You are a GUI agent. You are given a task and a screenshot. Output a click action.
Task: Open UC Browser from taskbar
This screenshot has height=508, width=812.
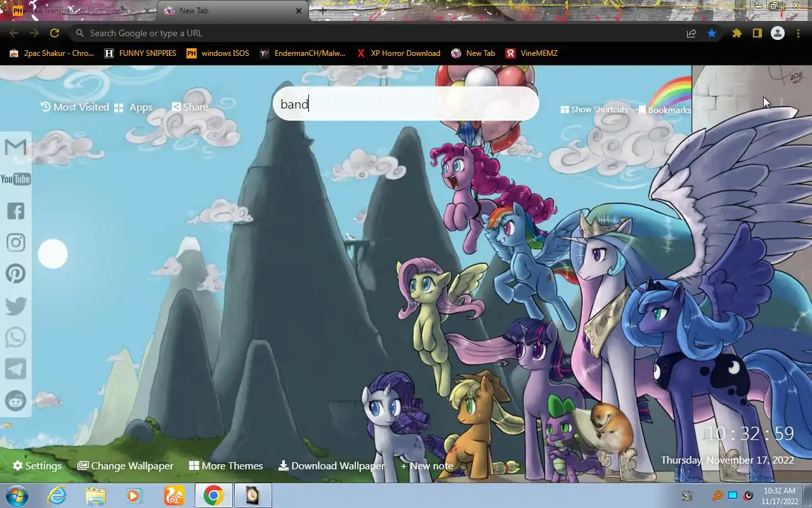click(x=174, y=495)
